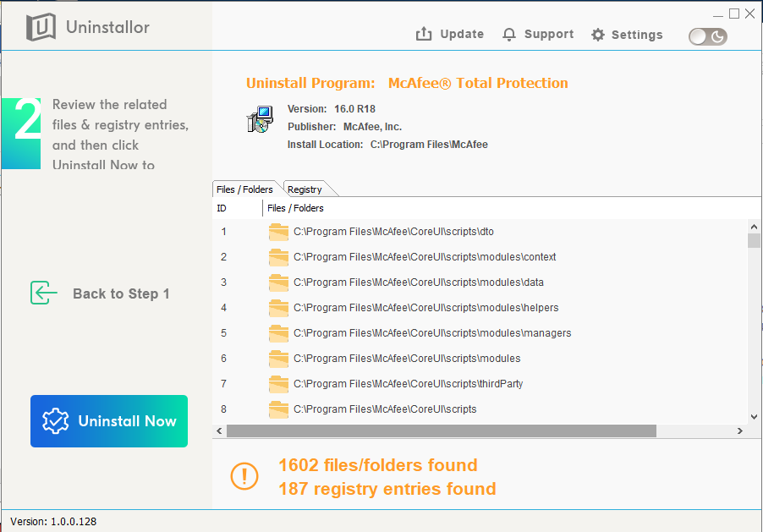
Task: Click the orange exclamation warning icon
Action: pos(244,476)
